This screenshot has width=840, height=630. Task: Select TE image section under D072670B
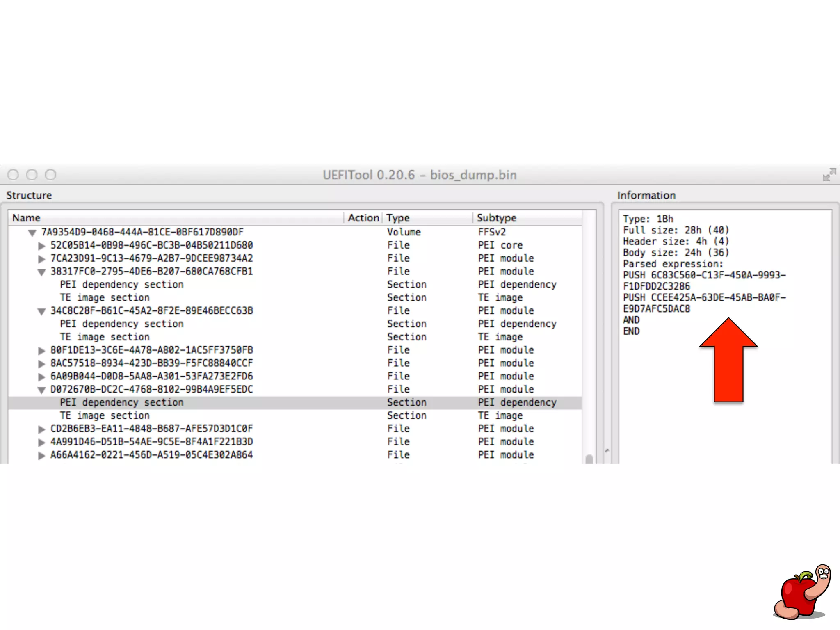point(105,415)
